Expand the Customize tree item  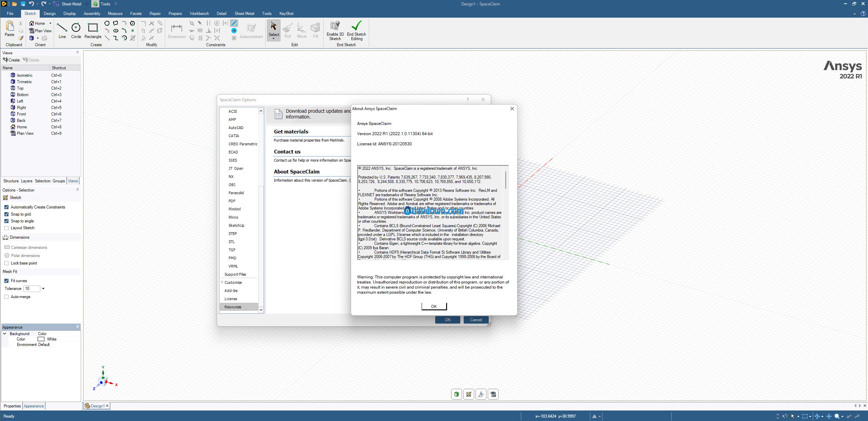(222, 282)
